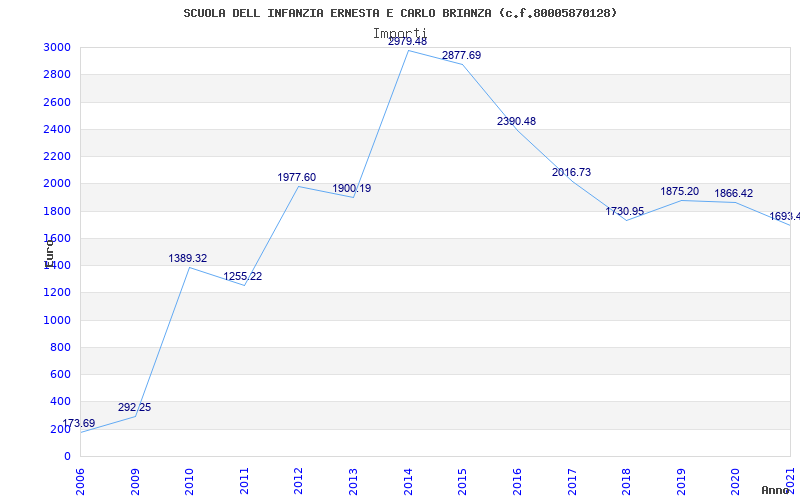Select data label 1730.95
Screen dimensions: 800x500
[624, 212]
